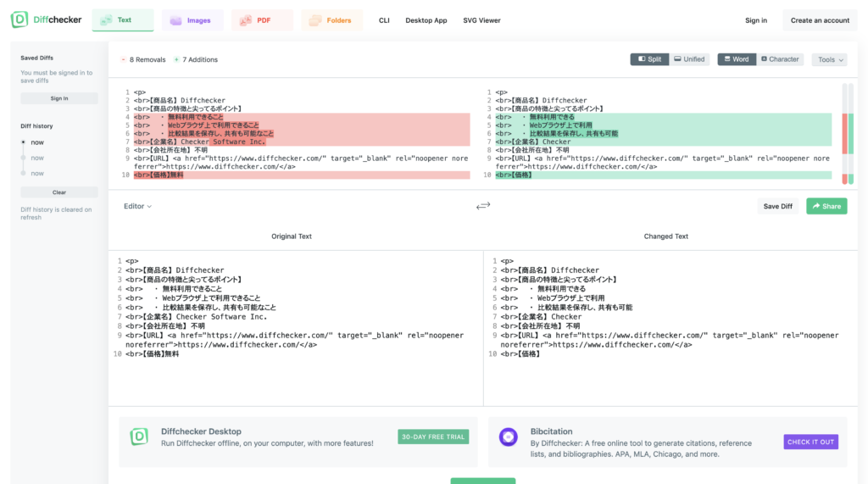Click the Diffchecker logo icon
868x484 pixels.
coord(19,19)
